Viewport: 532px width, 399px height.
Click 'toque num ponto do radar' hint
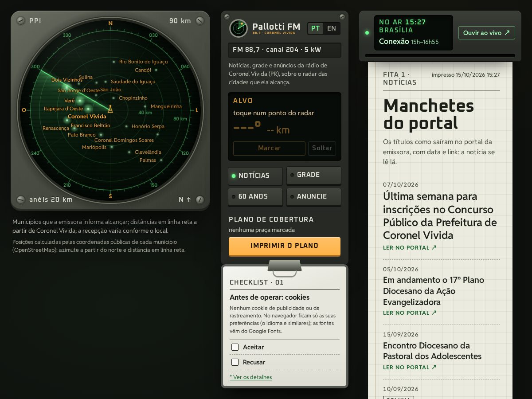point(274,113)
